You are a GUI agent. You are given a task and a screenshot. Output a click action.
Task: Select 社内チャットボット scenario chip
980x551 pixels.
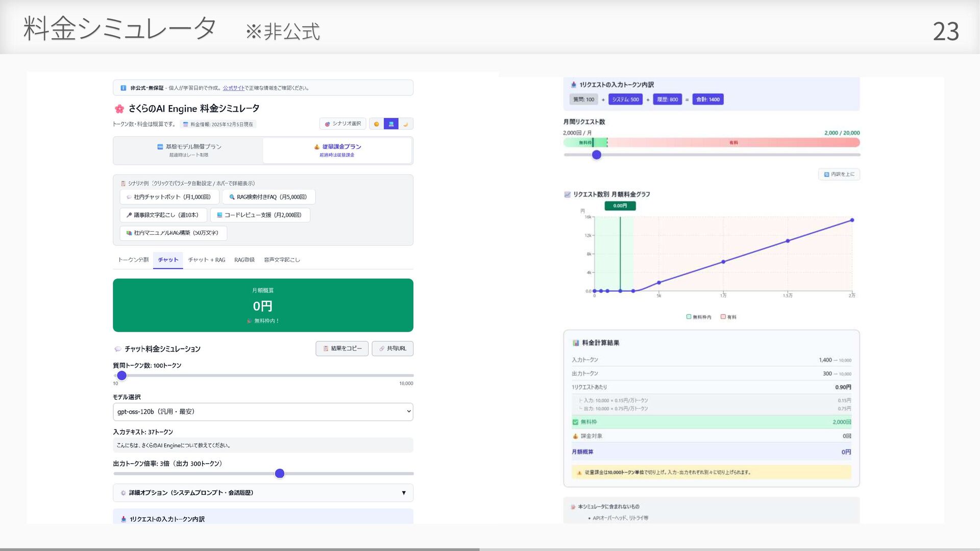pyautogui.click(x=169, y=197)
